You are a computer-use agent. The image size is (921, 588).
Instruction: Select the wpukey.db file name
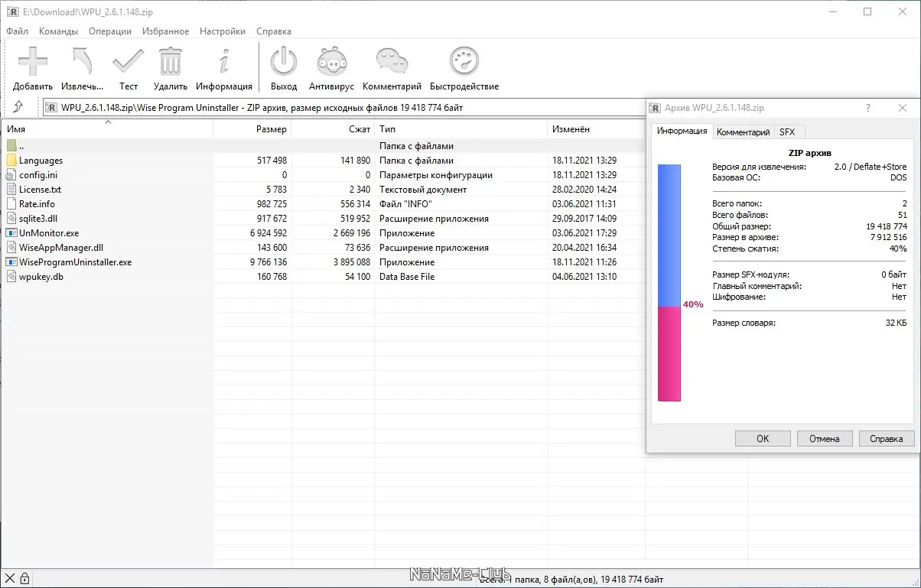click(41, 277)
